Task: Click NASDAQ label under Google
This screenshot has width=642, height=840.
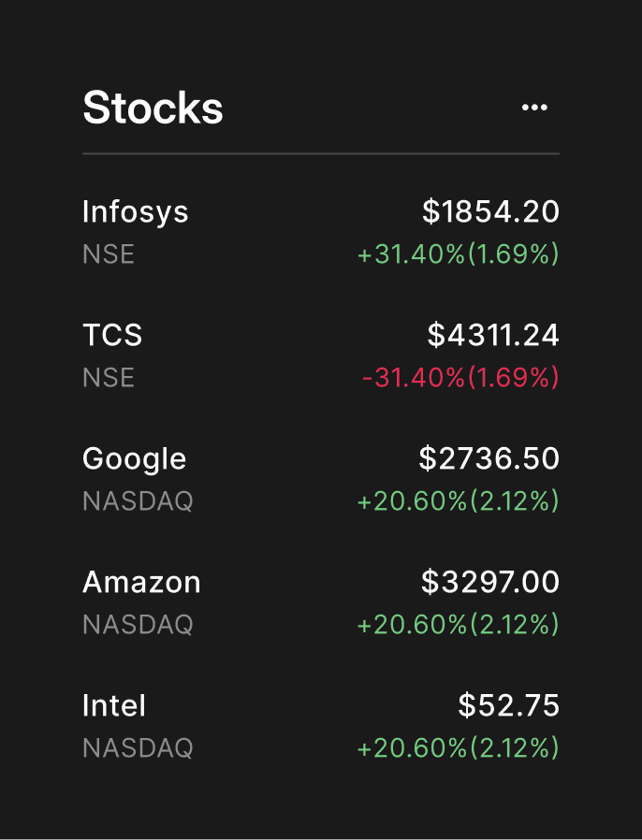Action: click(x=138, y=502)
